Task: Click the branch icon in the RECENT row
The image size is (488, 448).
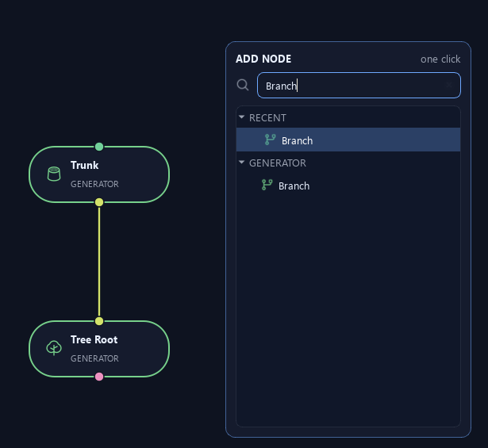Action: [270, 140]
